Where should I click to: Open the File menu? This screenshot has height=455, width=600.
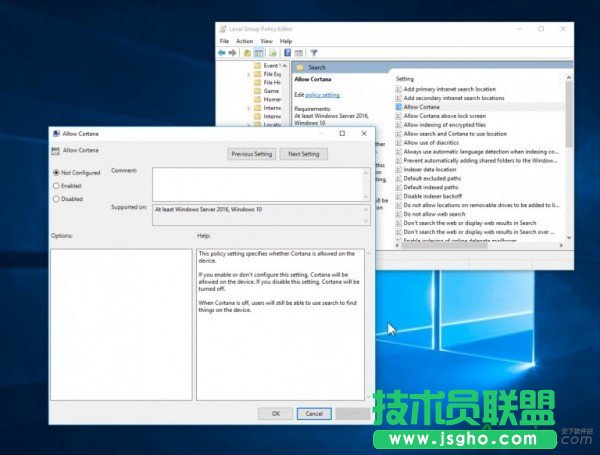pyautogui.click(x=224, y=41)
